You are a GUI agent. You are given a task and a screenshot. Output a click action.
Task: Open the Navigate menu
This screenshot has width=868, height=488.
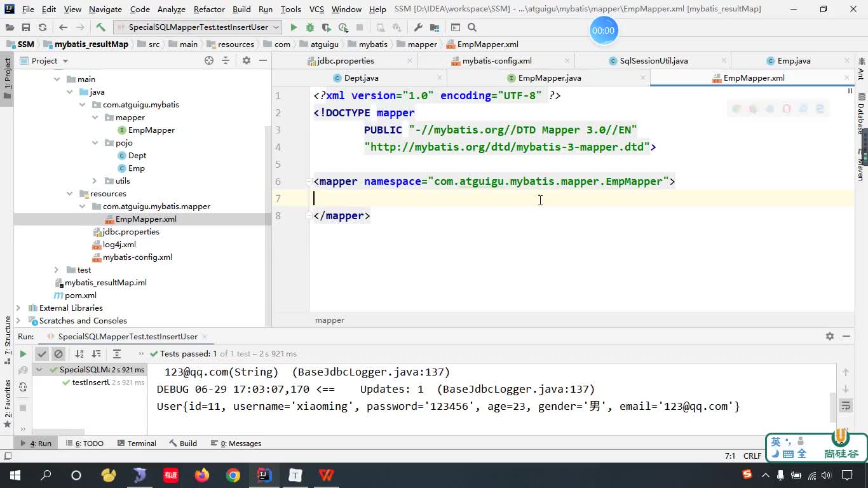click(x=105, y=9)
